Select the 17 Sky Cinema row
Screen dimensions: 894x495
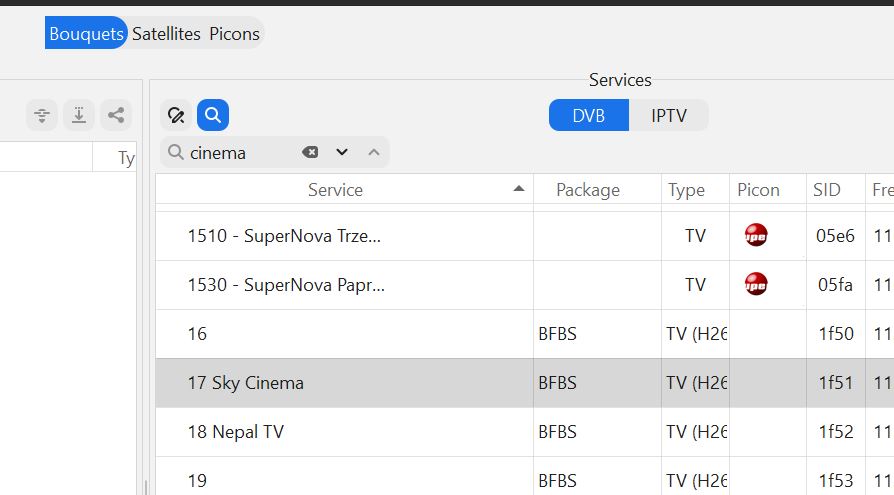pyautogui.click(x=525, y=383)
